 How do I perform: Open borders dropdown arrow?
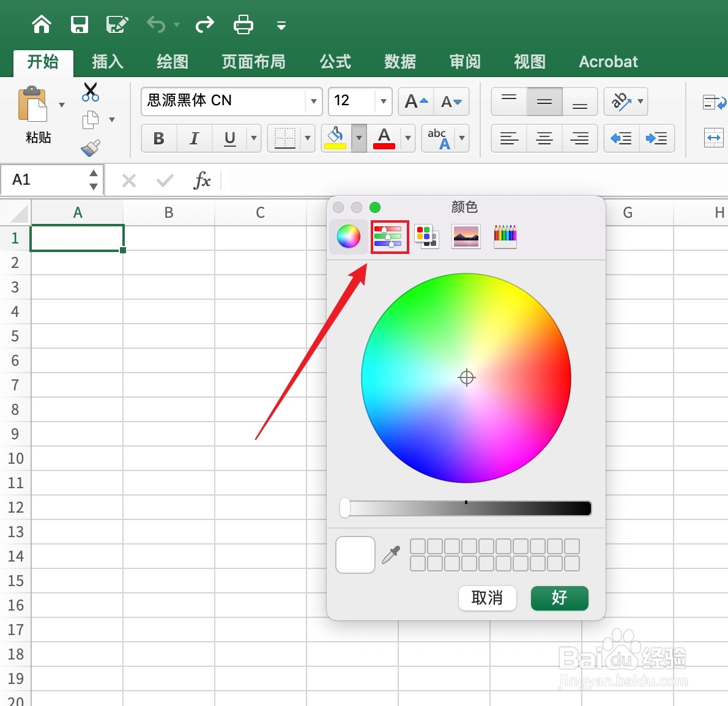click(x=307, y=138)
